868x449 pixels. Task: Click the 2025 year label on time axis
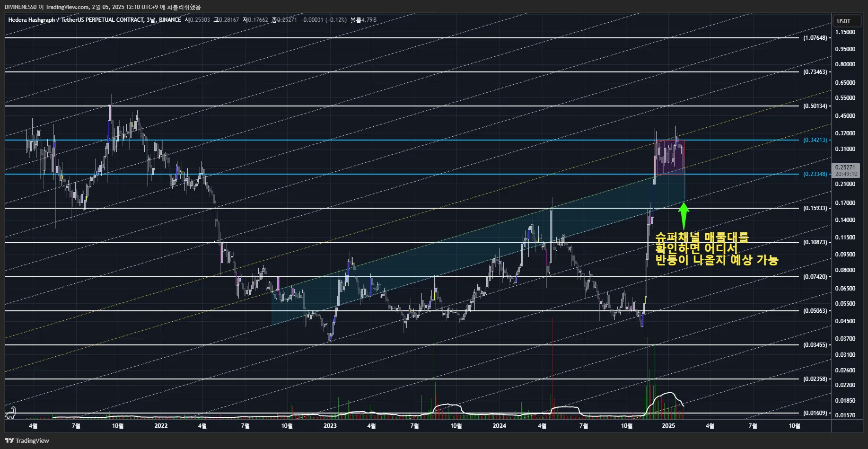pyautogui.click(x=668, y=426)
